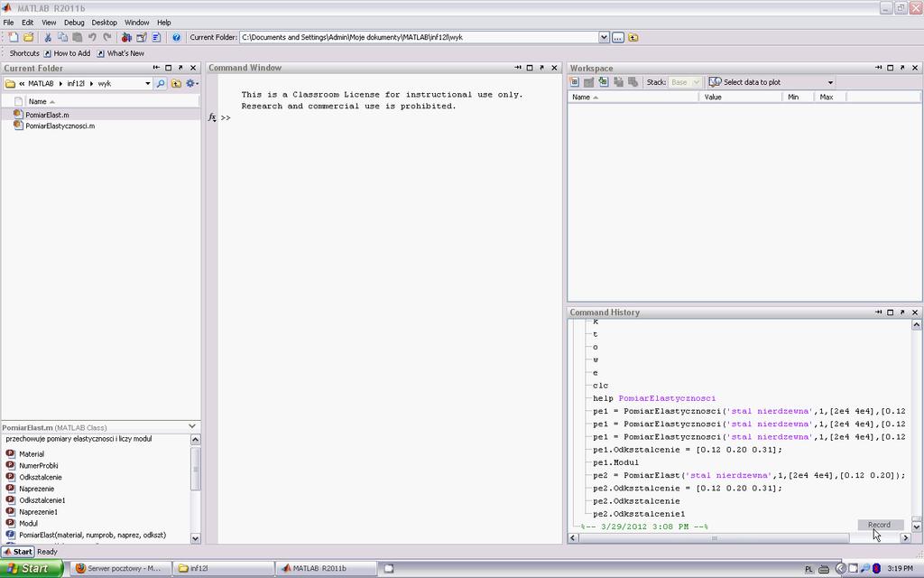Select the 'pe1.Modul' command in Command History
This screenshot has width=924, height=578.
(x=615, y=462)
